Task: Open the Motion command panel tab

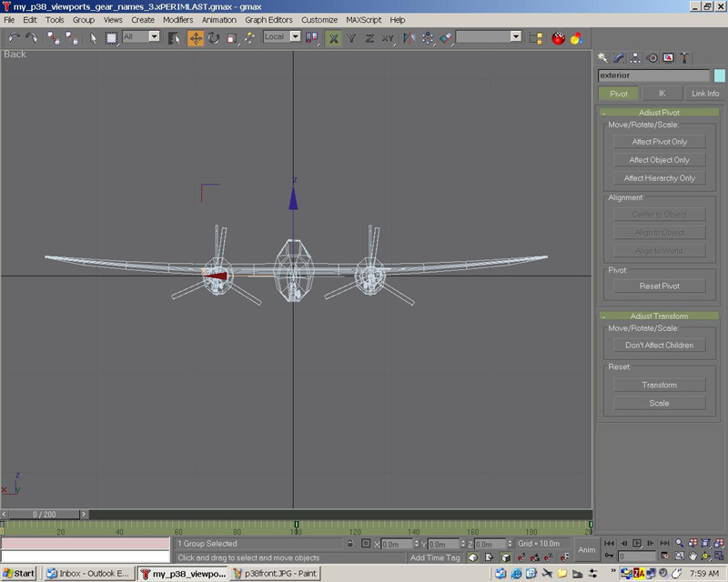Action: pos(652,57)
